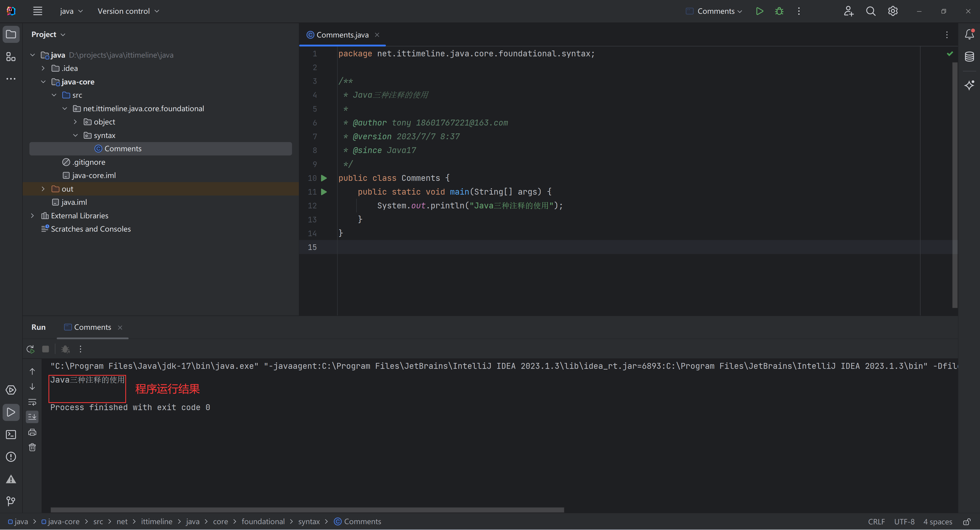Viewport: 980px width, 530px height.
Task: Open the java project dropdown
Action: click(71, 11)
